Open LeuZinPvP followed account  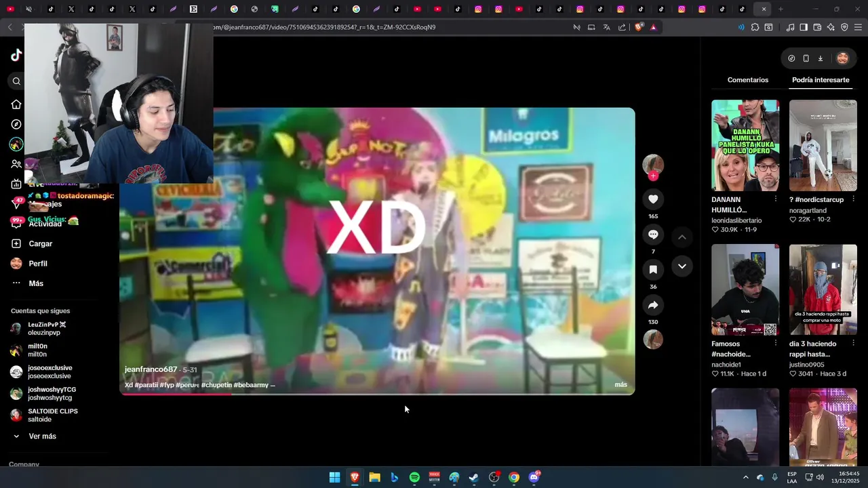click(46, 329)
